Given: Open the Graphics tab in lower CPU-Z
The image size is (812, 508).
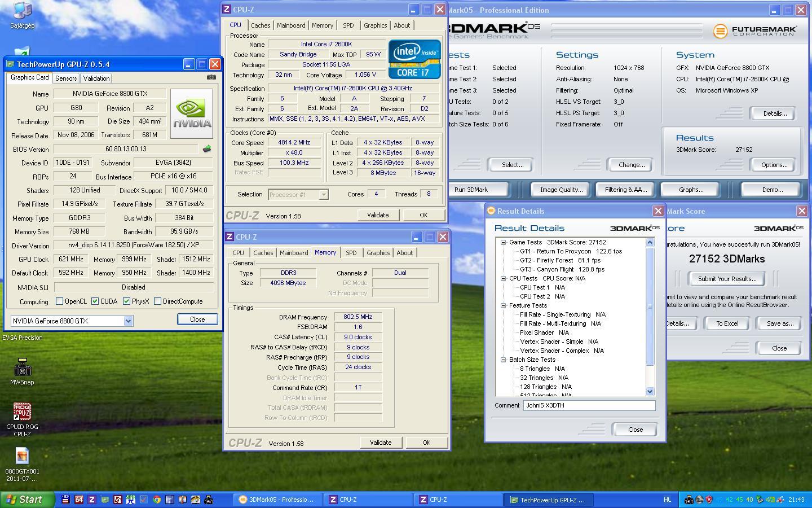Looking at the screenshot, I should click(x=378, y=253).
